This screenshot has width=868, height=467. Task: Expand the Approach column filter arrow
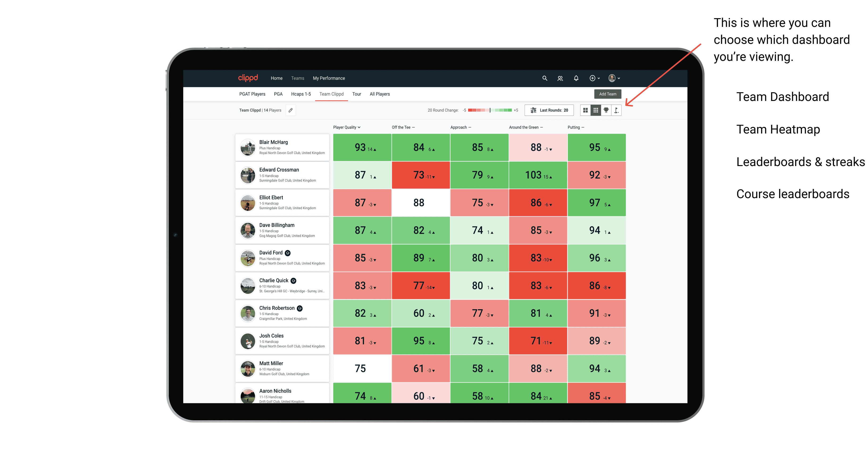[x=471, y=128]
